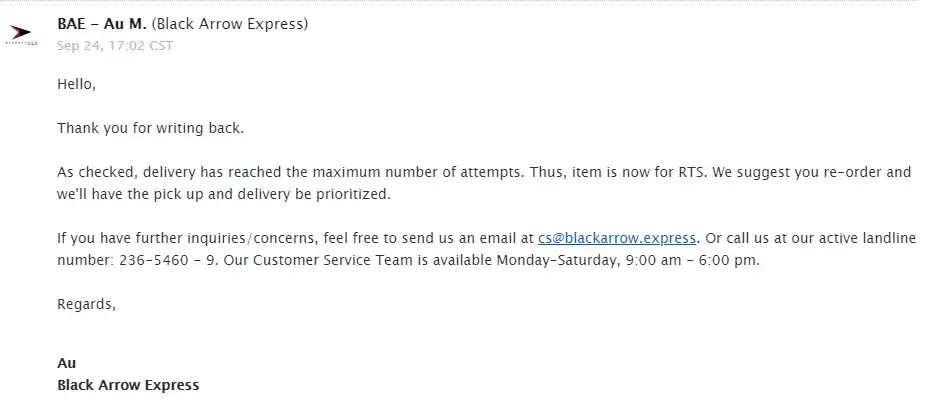
Task: Click the bold signature name "Au"
Action: 66,363
